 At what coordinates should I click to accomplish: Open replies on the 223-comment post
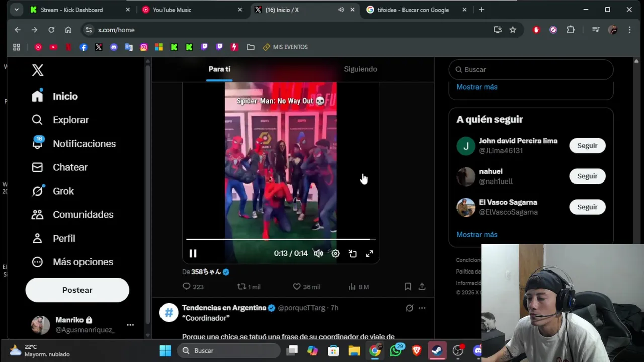point(193,287)
